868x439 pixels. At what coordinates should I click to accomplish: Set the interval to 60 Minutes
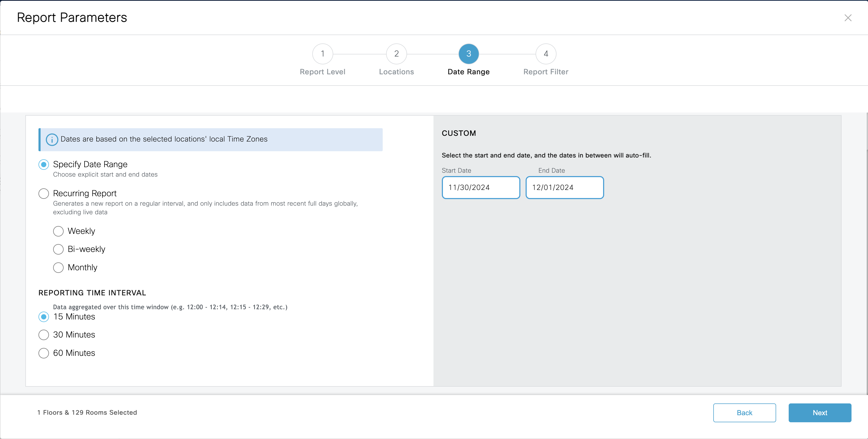(x=43, y=353)
